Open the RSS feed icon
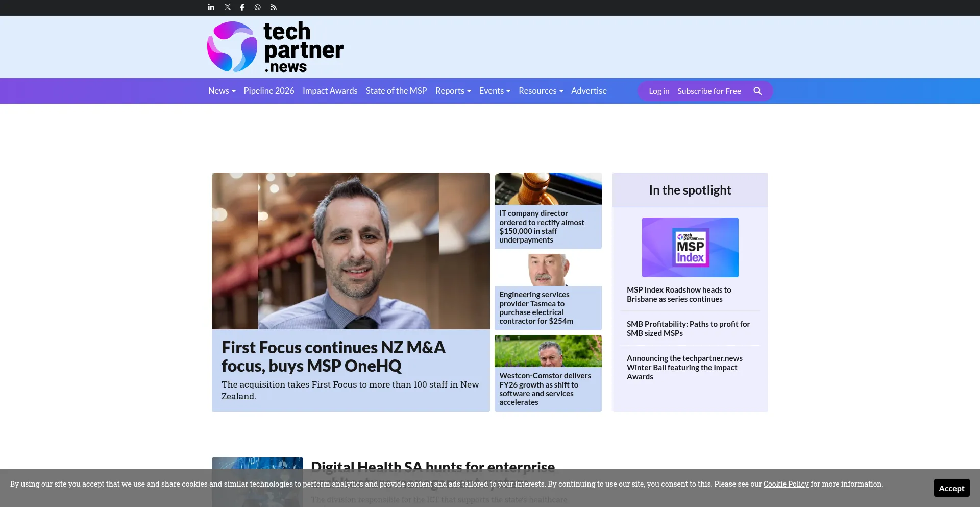The height and width of the screenshot is (507, 980). (274, 7)
